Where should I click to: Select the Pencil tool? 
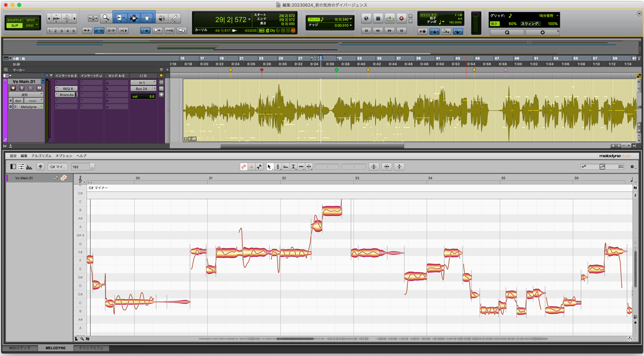175,18
